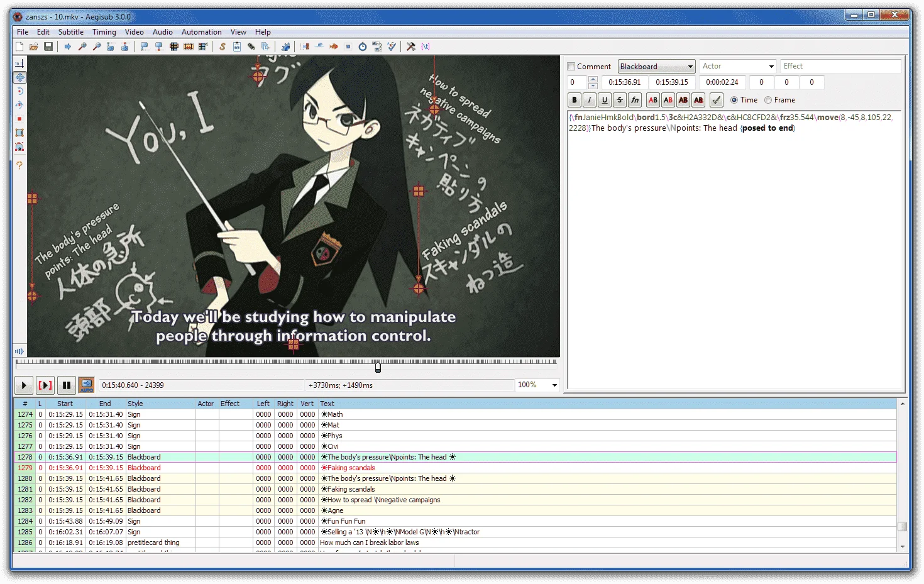Select the standard crosshair video tool

pyautogui.click(x=19, y=63)
